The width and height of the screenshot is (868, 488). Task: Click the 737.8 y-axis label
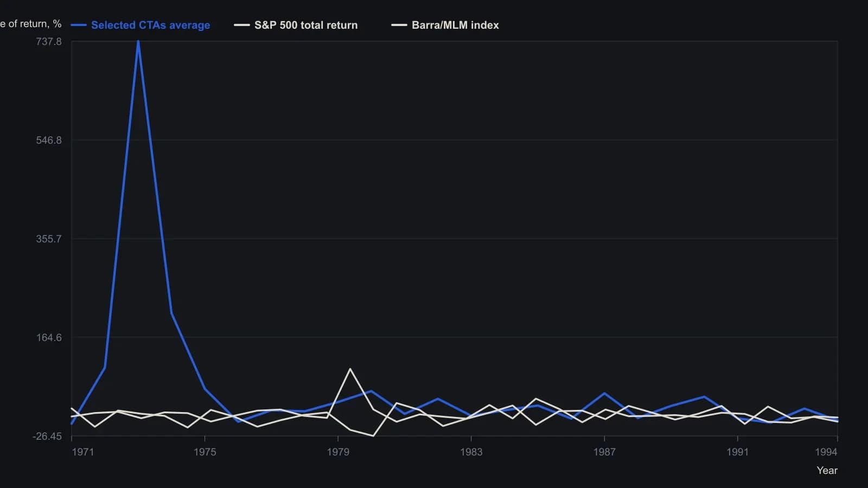pos(49,42)
